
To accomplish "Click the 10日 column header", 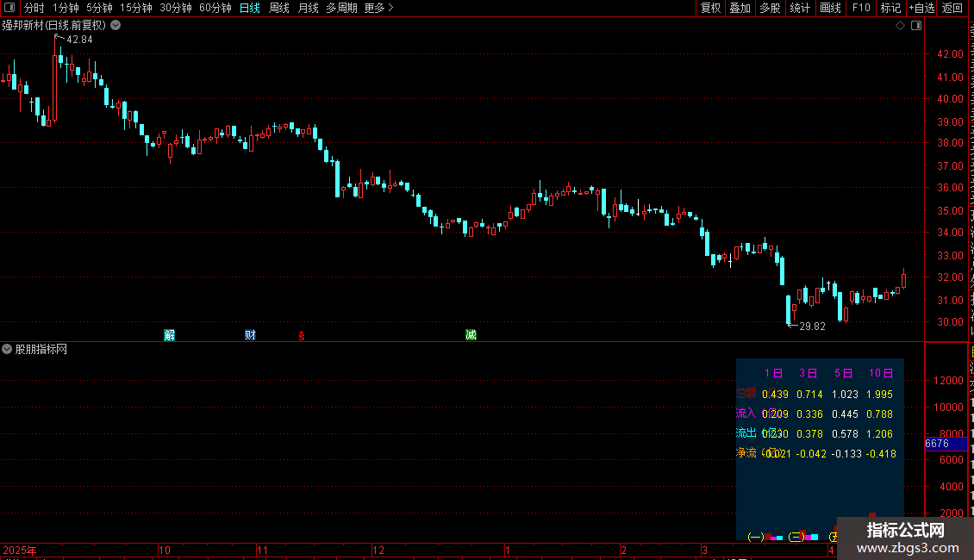I will coord(881,373).
